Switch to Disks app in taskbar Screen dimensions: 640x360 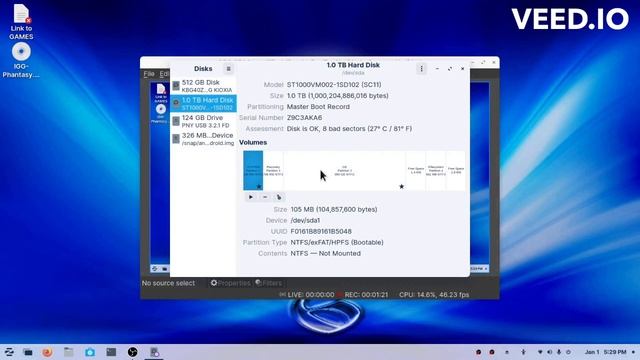click(x=154, y=352)
